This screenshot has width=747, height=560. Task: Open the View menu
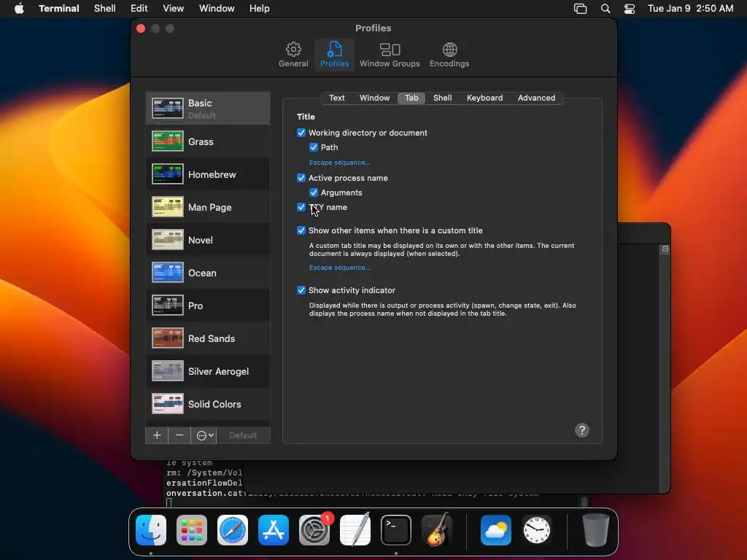[x=174, y=9]
